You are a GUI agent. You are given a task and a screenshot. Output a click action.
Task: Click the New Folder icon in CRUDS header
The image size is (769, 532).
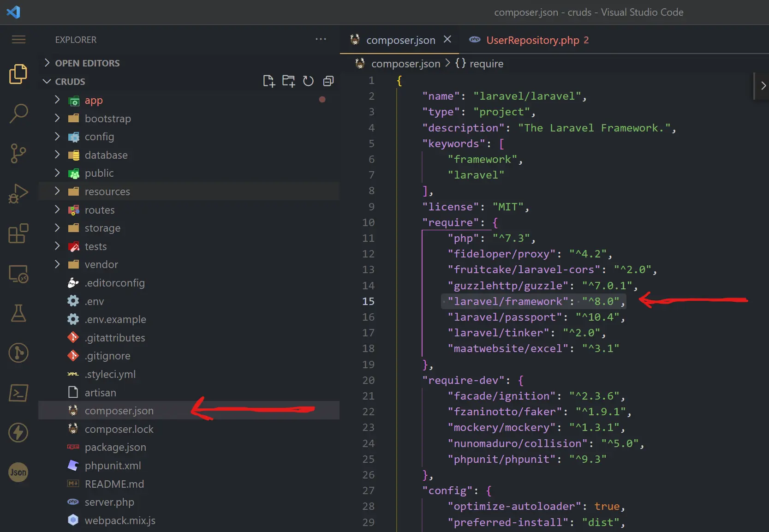click(x=289, y=81)
